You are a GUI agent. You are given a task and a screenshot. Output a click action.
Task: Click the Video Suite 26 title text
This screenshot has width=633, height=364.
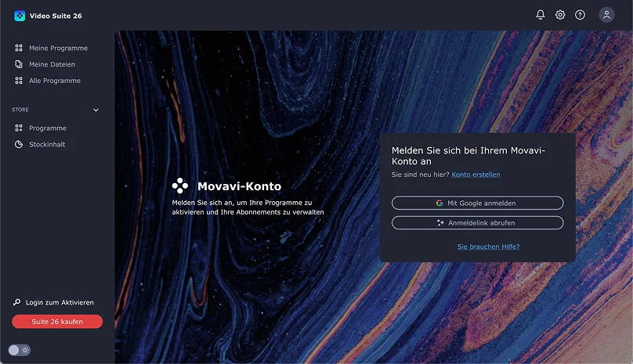point(56,16)
